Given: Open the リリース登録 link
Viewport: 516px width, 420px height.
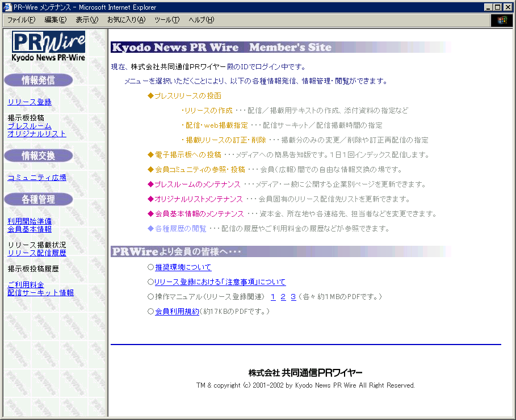Looking at the screenshot, I should click(30, 102).
